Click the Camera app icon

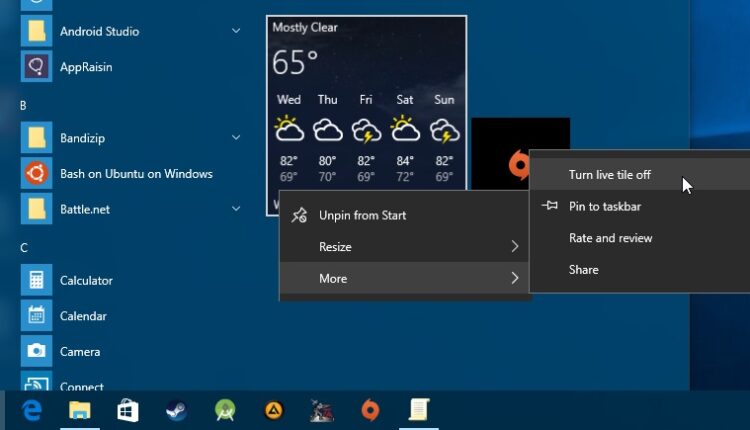[36, 351]
